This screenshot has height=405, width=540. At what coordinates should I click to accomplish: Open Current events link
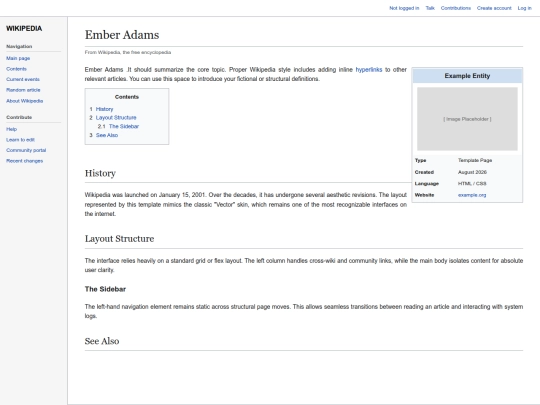[x=23, y=80]
